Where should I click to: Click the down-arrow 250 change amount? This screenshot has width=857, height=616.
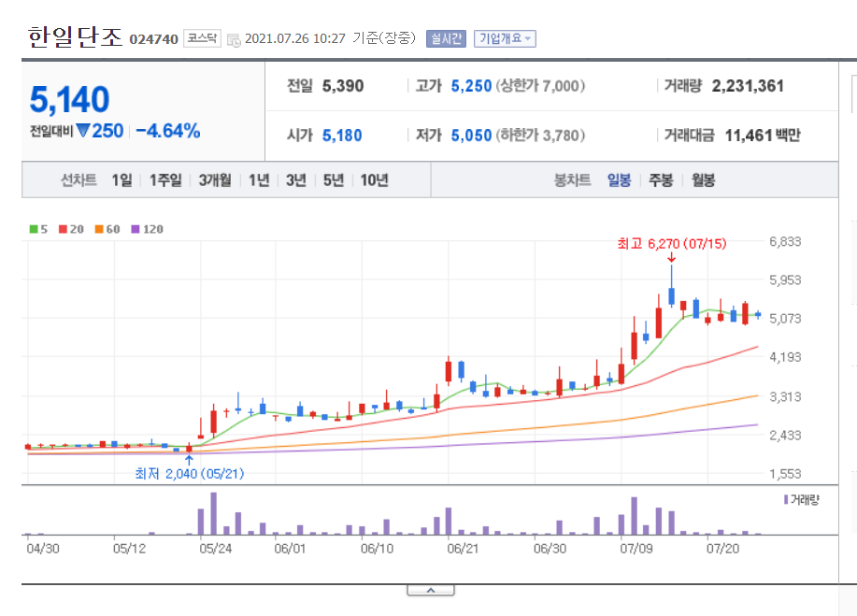coord(100,131)
